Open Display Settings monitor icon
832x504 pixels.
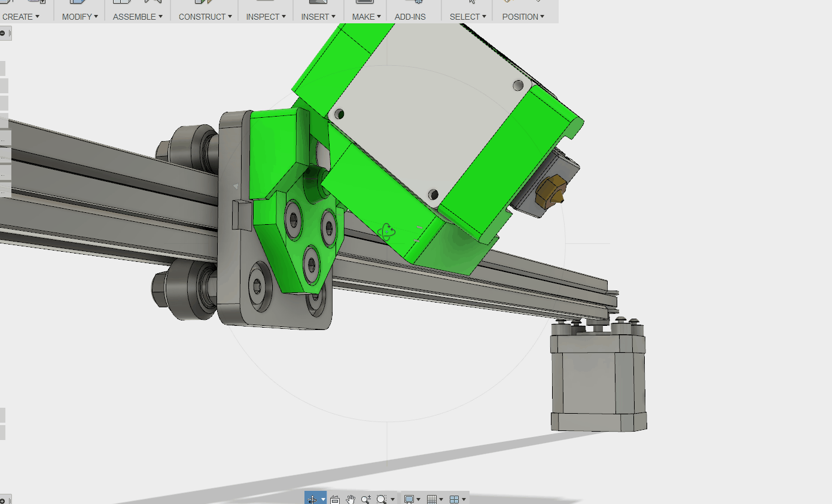(409, 499)
